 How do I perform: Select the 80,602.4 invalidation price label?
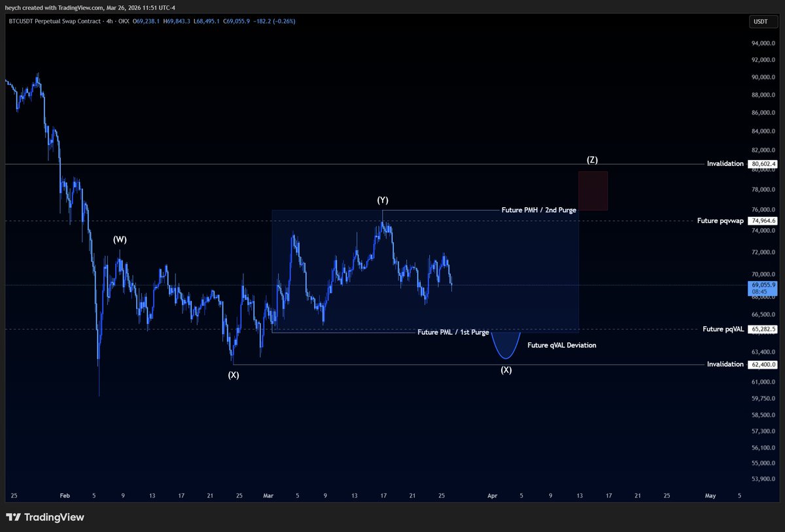(x=763, y=164)
